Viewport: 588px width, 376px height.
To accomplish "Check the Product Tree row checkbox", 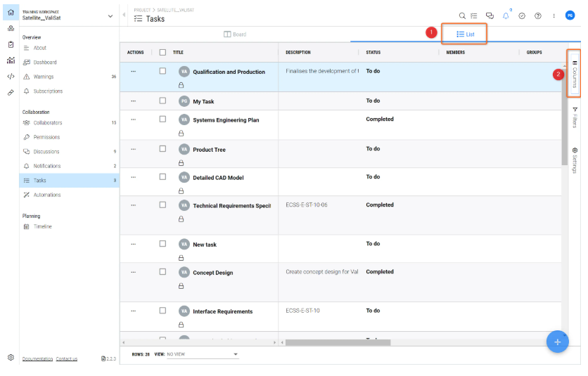I will click(162, 148).
